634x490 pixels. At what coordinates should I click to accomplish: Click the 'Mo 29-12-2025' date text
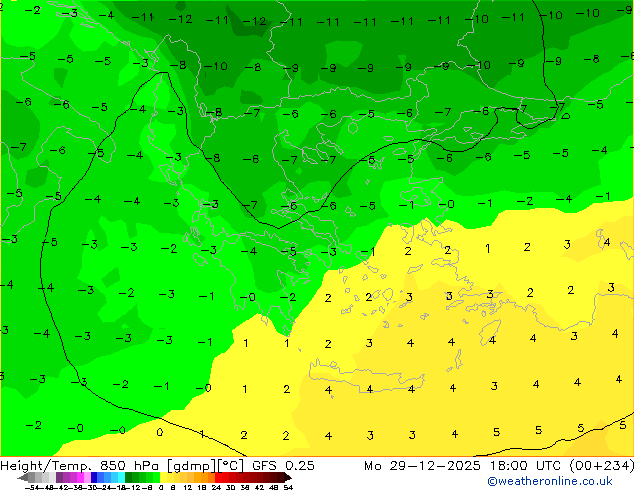pyautogui.click(x=423, y=465)
